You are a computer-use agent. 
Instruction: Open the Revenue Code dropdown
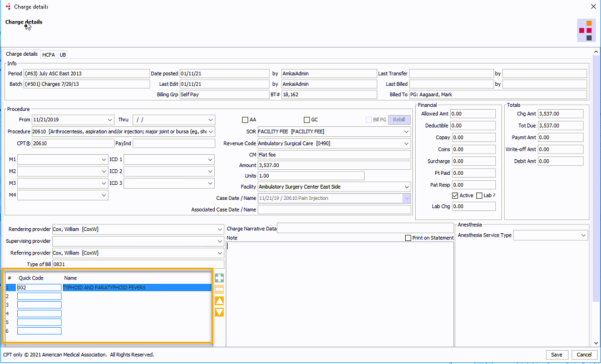[407, 144]
